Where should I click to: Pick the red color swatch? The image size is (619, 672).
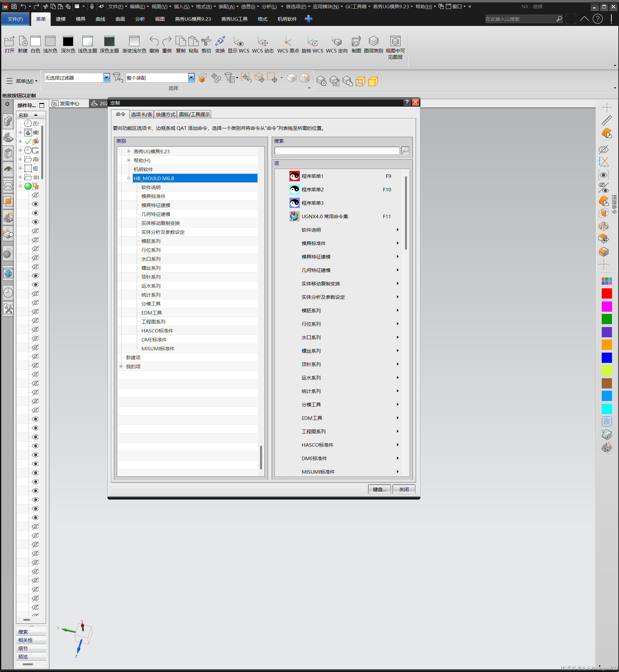pyautogui.click(x=607, y=293)
